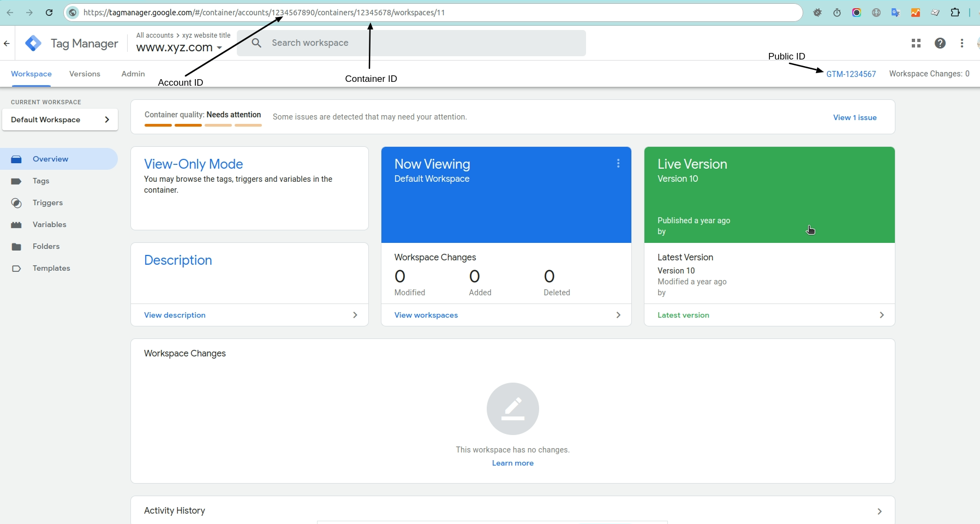980x524 pixels.
Task: Open Now Viewing card options menu
Action: coord(618,163)
